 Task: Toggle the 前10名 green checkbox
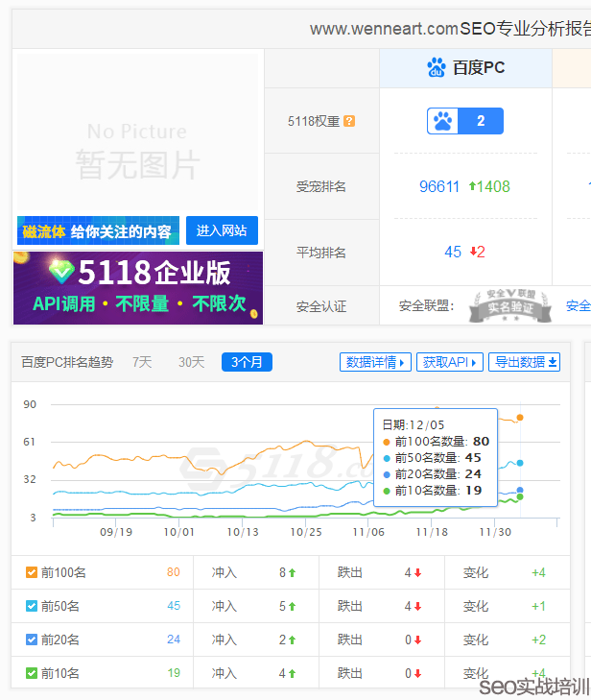click(32, 673)
